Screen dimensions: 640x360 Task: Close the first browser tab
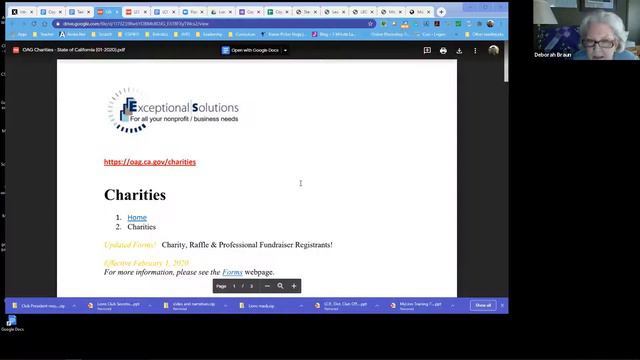[31, 12]
